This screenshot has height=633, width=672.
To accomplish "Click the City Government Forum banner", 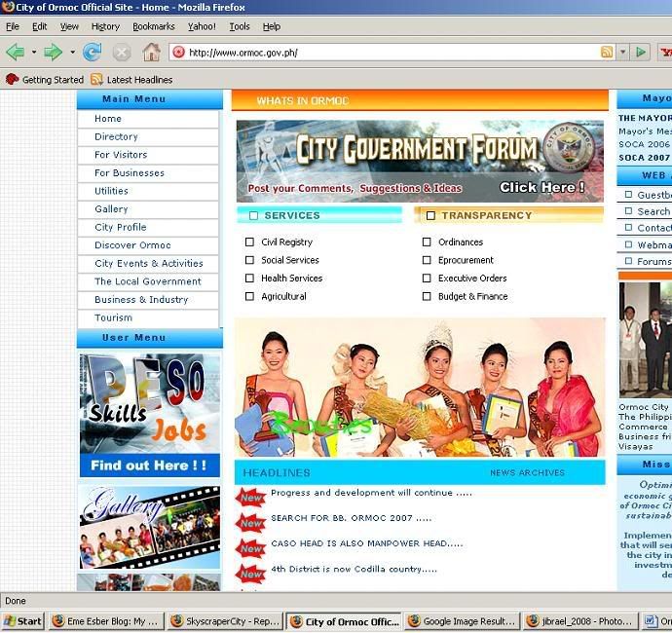I will (420, 161).
